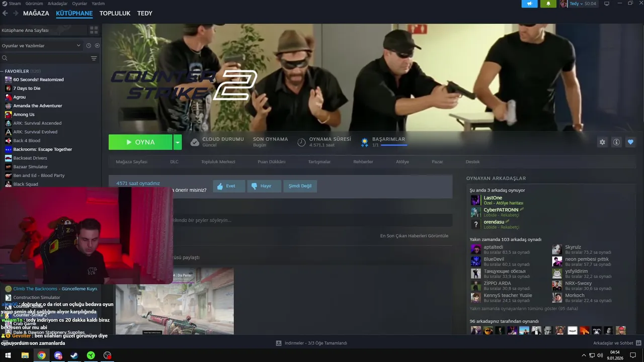The height and width of the screenshot is (362, 644).
Task: Open advanced filter options in library search
Action: (x=94, y=58)
